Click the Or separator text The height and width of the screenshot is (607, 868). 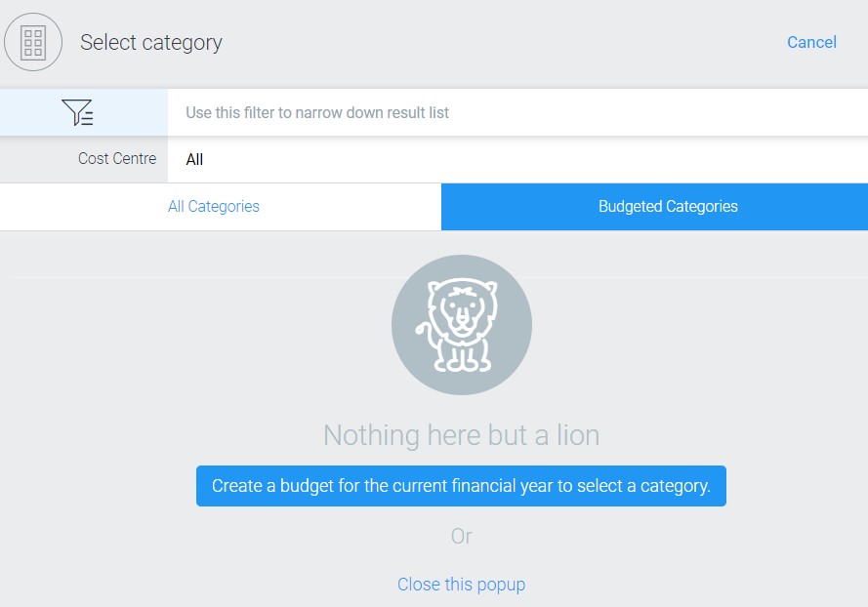[461, 536]
